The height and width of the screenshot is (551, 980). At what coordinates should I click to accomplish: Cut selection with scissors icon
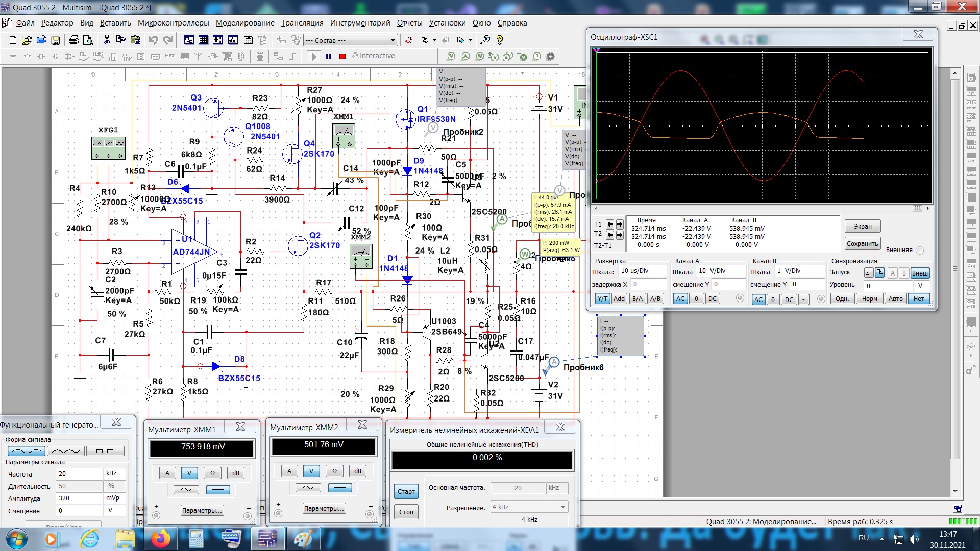(107, 40)
